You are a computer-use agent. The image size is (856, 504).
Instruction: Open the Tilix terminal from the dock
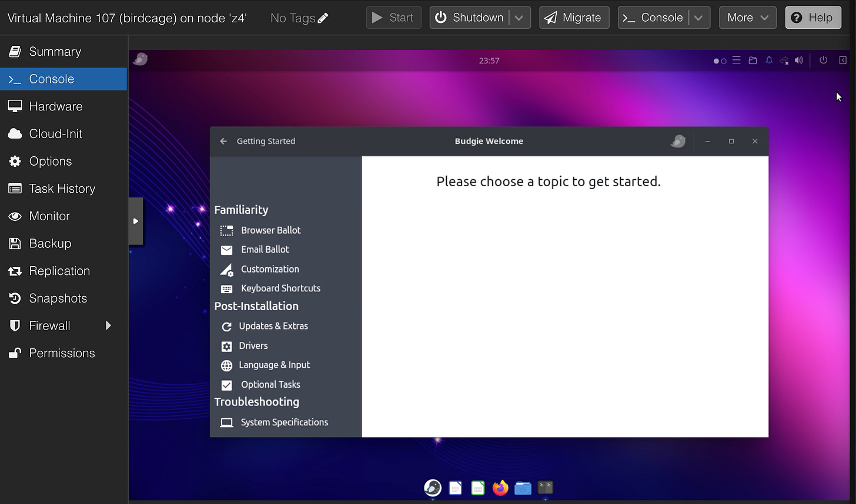click(546, 487)
